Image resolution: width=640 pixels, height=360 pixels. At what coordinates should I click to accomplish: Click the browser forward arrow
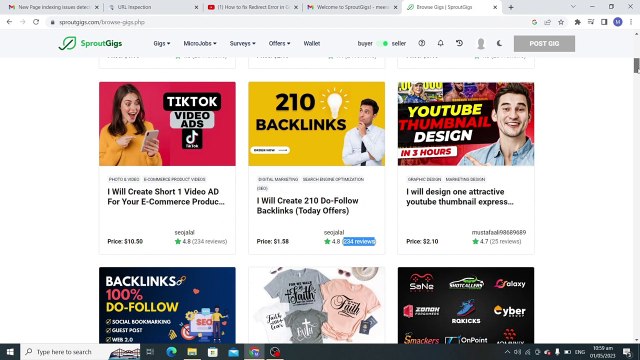tap(23, 22)
